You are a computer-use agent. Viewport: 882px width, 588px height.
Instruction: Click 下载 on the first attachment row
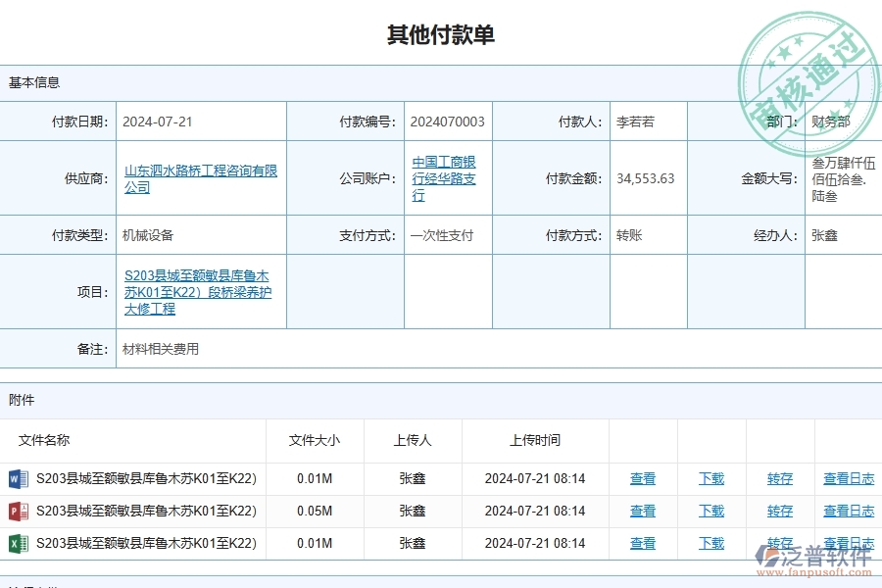[x=711, y=478]
